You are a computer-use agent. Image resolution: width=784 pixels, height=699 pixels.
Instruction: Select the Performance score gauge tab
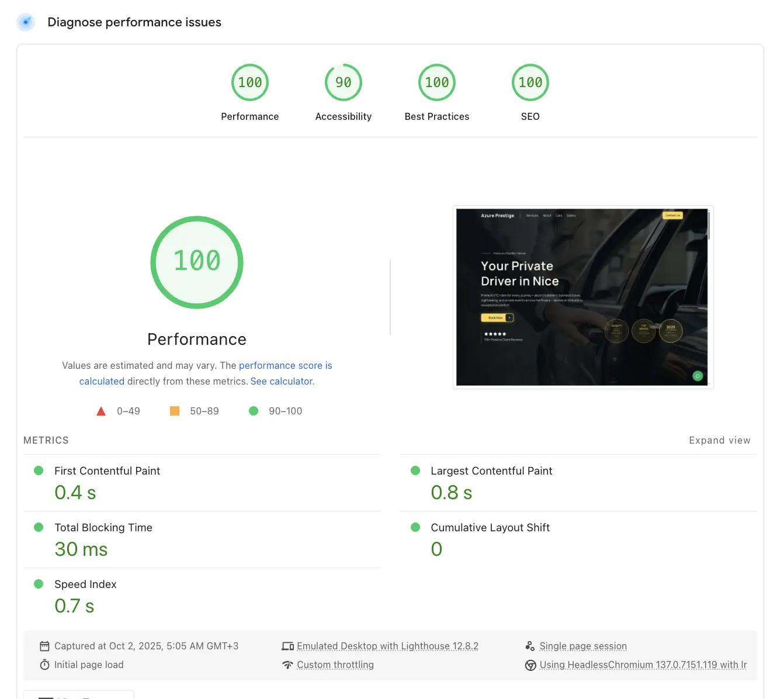(250, 83)
